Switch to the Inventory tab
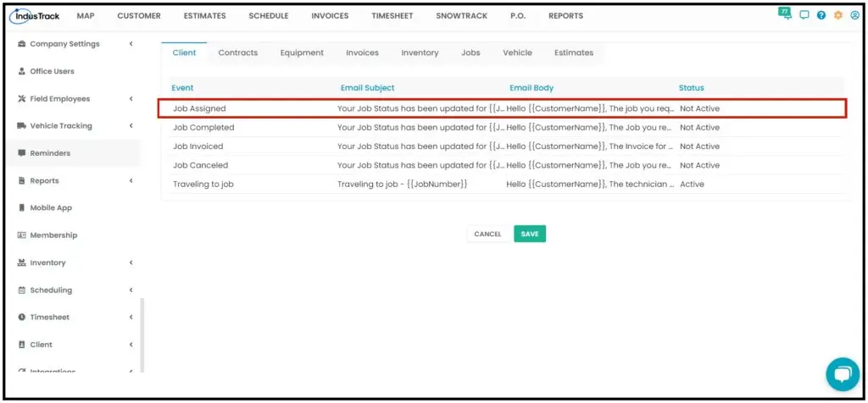868x403 pixels. pos(420,52)
